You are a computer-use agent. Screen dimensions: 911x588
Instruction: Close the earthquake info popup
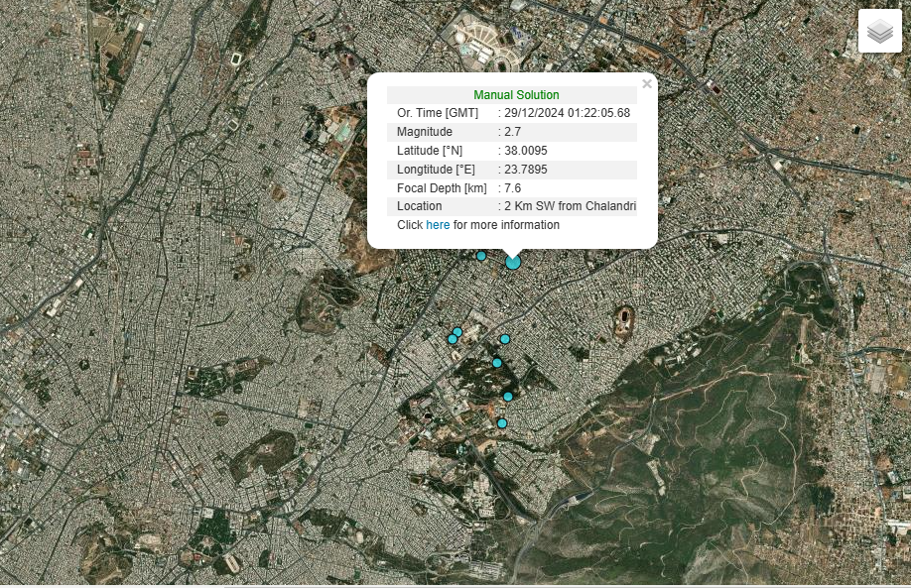[x=647, y=84]
